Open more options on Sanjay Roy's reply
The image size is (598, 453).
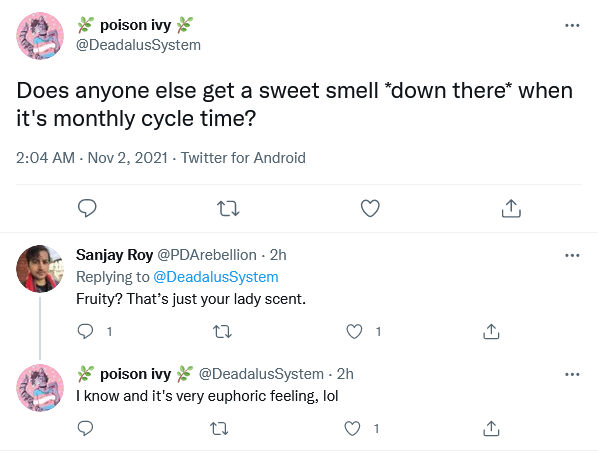coord(572,255)
